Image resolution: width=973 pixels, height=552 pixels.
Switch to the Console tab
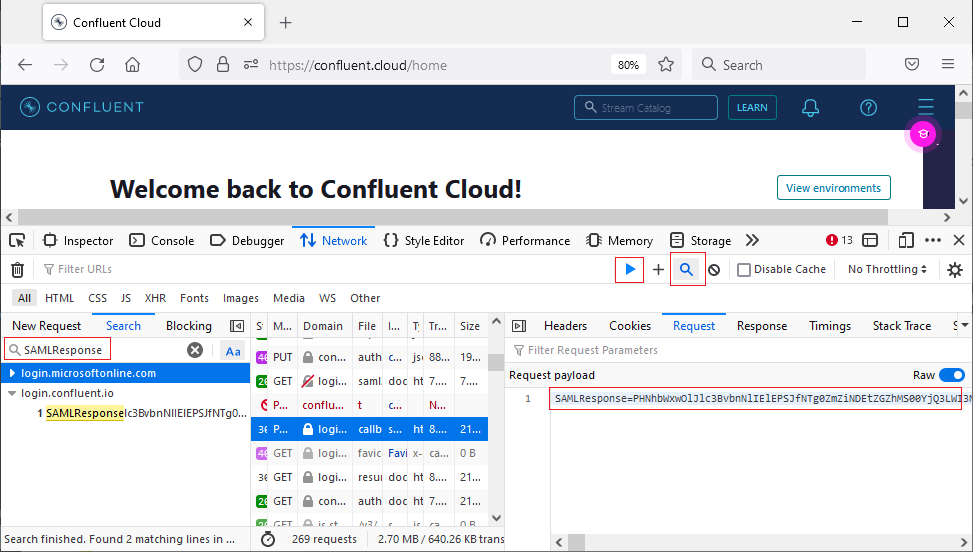tap(161, 241)
